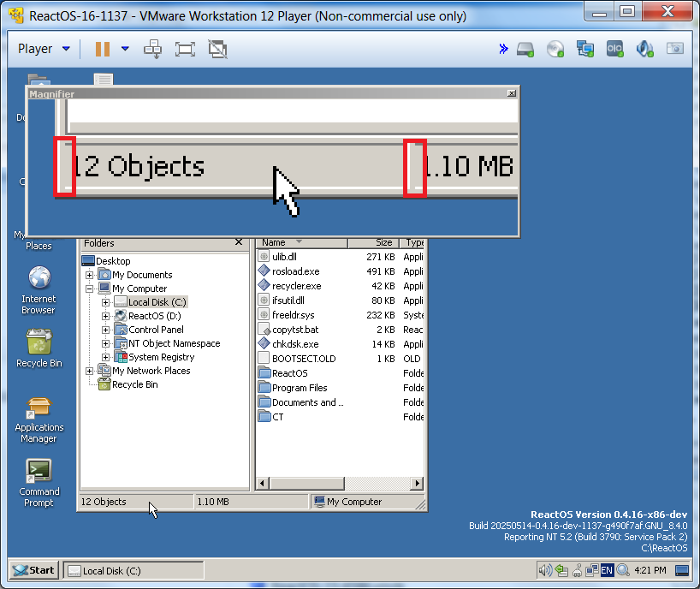Select chkdsk.exe file
Viewport: 700px width, 589px height.
click(295, 344)
